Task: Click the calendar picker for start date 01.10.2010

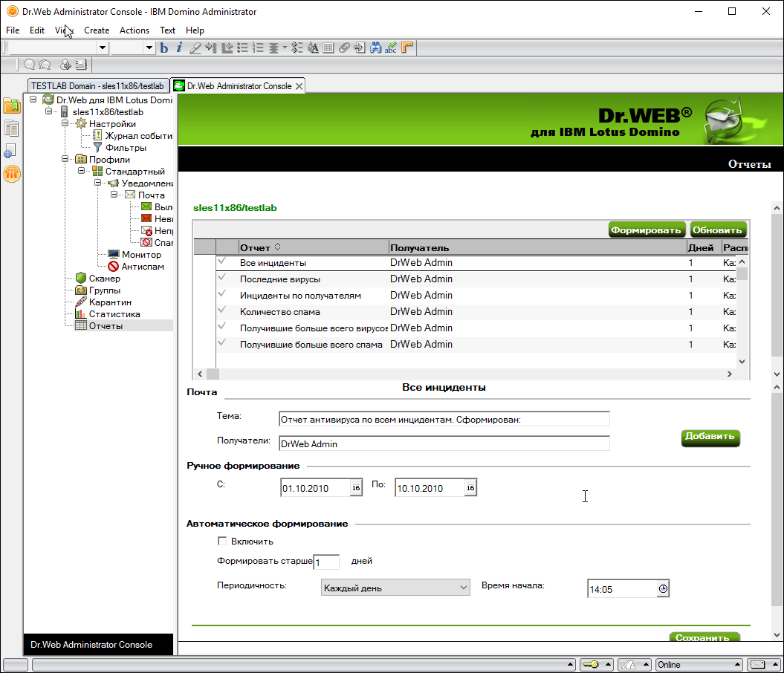Action: coord(355,488)
